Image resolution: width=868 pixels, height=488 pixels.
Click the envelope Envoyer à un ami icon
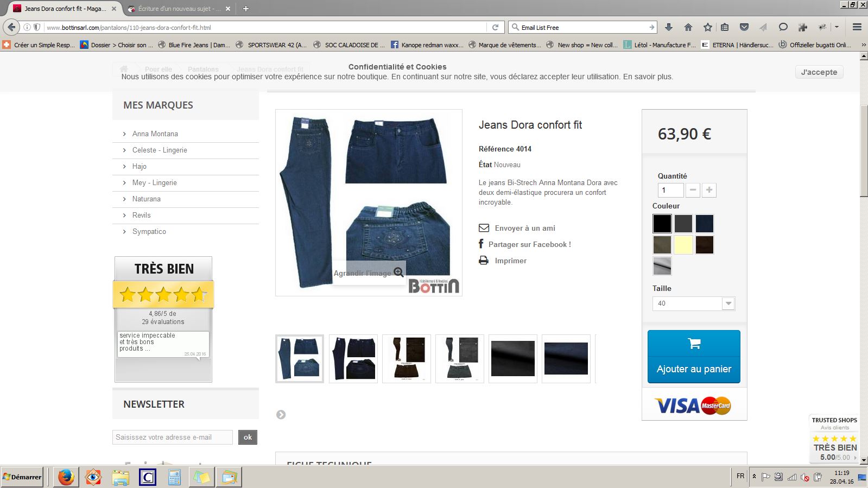[484, 228]
